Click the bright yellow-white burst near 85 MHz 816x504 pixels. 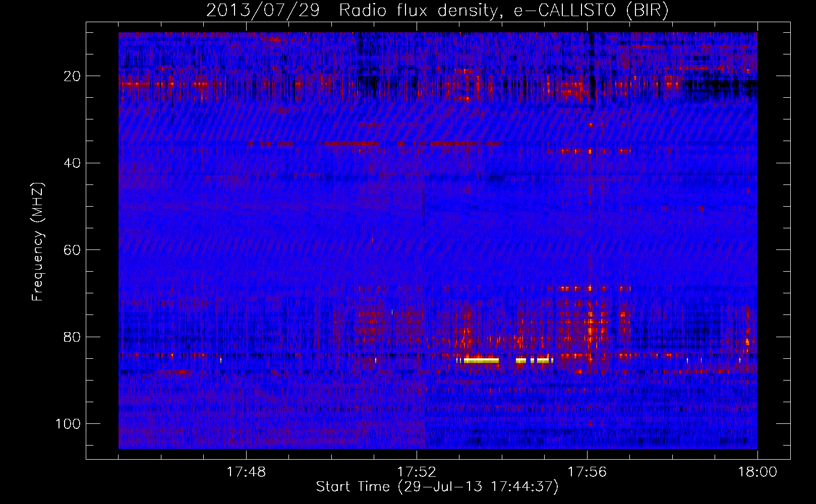[x=481, y=360]
